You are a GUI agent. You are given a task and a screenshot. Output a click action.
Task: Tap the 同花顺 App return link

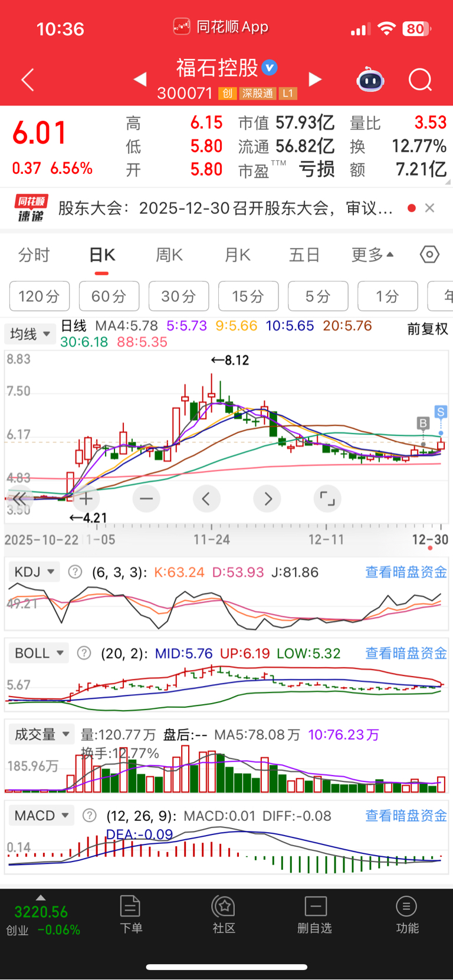pyautogui.click(x=221, y=27)
